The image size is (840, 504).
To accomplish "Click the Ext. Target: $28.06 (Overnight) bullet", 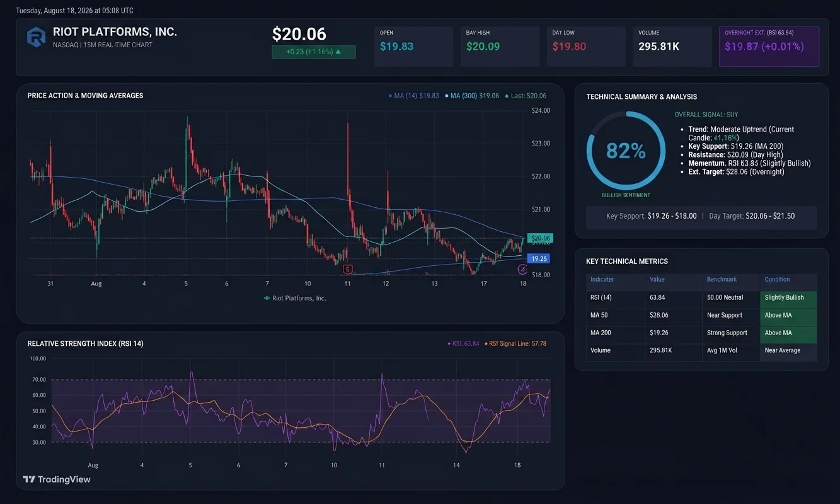I will pyautogui.click(x=736, y=171).
